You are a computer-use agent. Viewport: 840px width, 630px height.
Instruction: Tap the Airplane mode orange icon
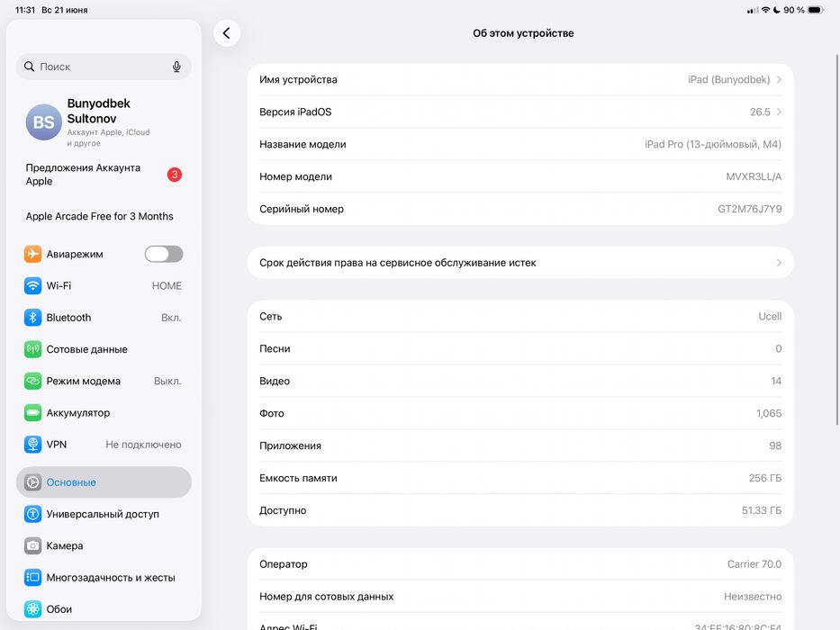32,254
